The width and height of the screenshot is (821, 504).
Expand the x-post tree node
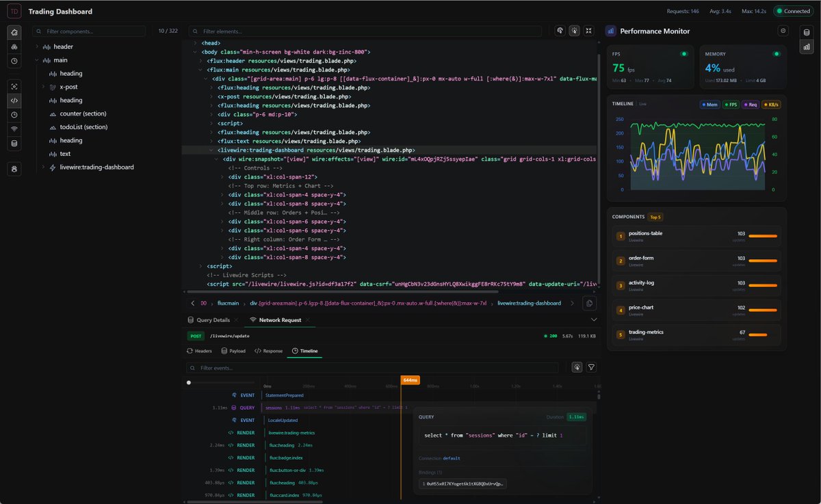[43, 87]
